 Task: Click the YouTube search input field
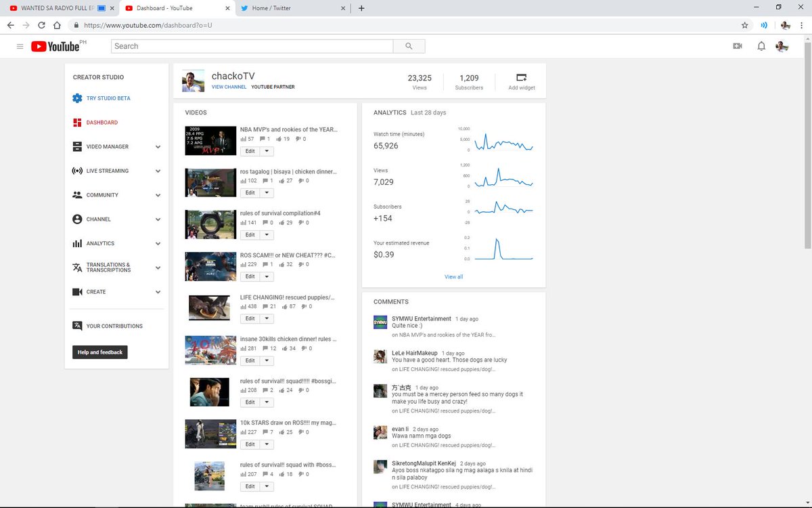[x=252, y=46]
